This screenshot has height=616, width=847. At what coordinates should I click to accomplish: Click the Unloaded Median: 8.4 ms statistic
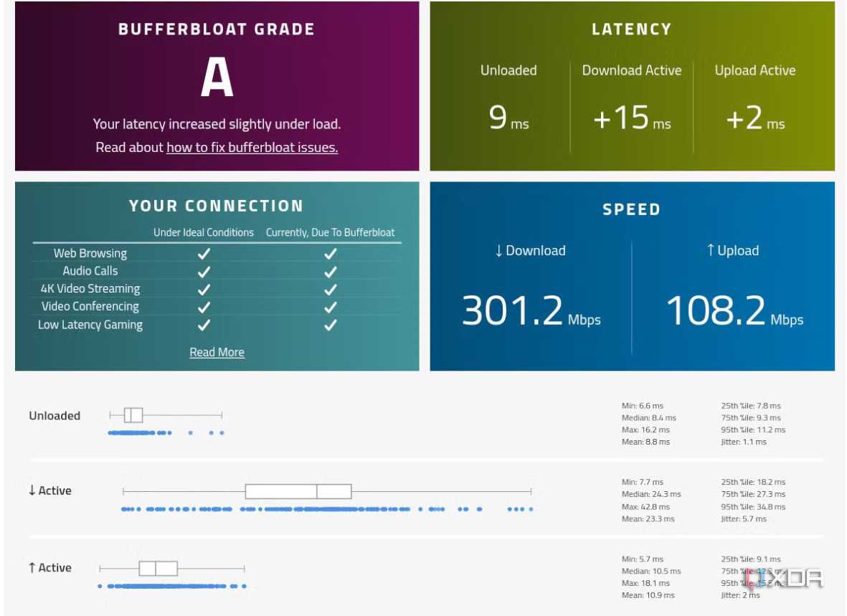coord(649,417)
